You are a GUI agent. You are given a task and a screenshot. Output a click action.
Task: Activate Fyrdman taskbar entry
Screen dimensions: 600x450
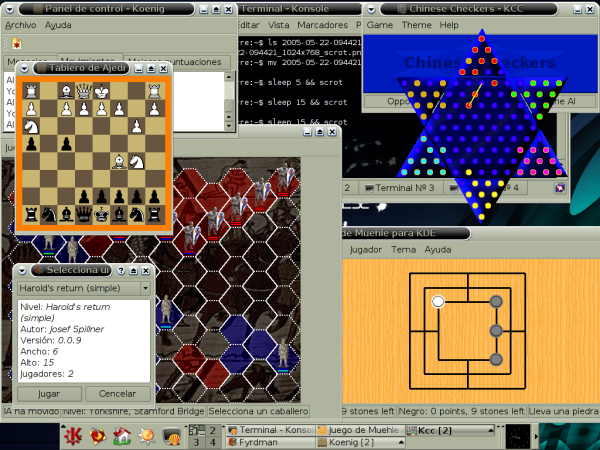(x=271, y=442)
